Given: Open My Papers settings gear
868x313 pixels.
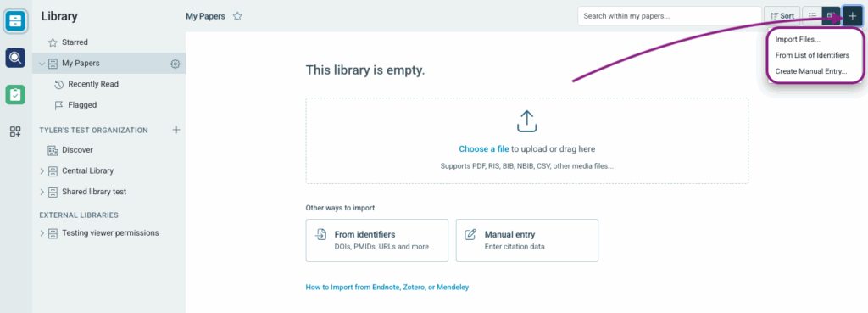Looking at the screenshot, I should [175, 64].
